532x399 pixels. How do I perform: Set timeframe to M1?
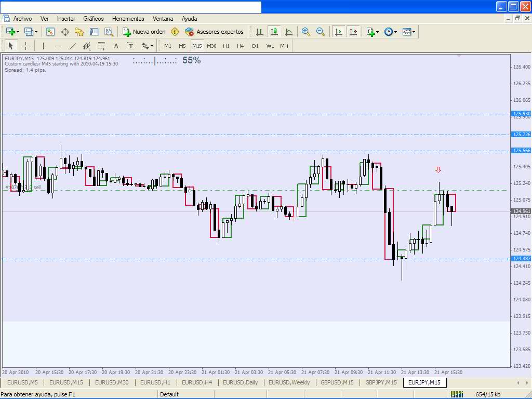click(x=168, y=46)
